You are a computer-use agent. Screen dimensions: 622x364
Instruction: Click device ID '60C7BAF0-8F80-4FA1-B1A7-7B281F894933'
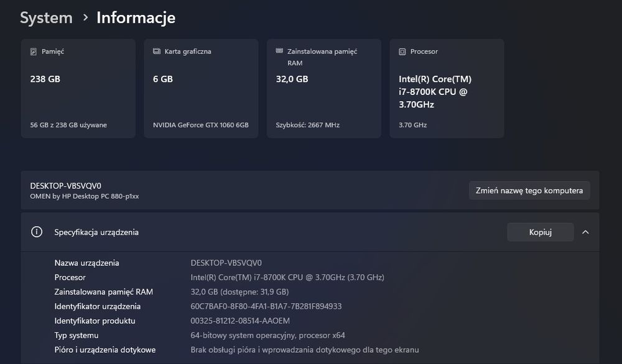point(266,306)
